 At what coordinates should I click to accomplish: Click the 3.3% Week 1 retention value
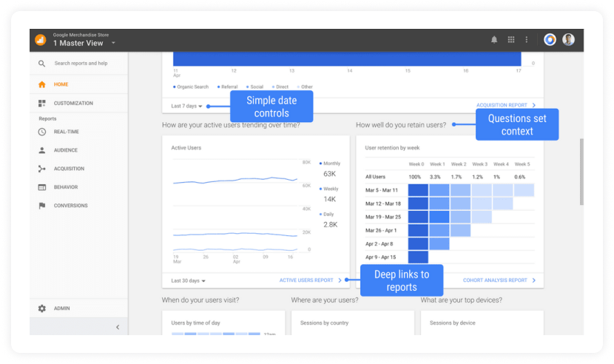tap(435, 177)
